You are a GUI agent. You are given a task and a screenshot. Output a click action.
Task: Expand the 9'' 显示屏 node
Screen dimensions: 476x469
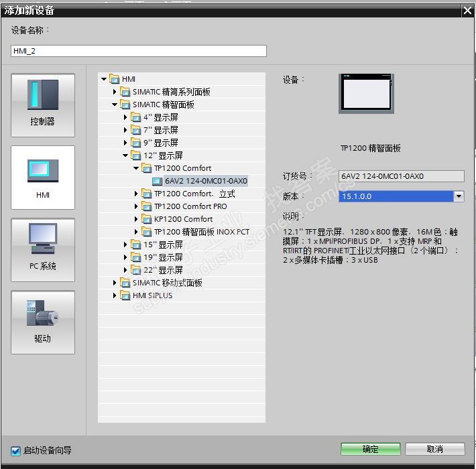[125, 143]
